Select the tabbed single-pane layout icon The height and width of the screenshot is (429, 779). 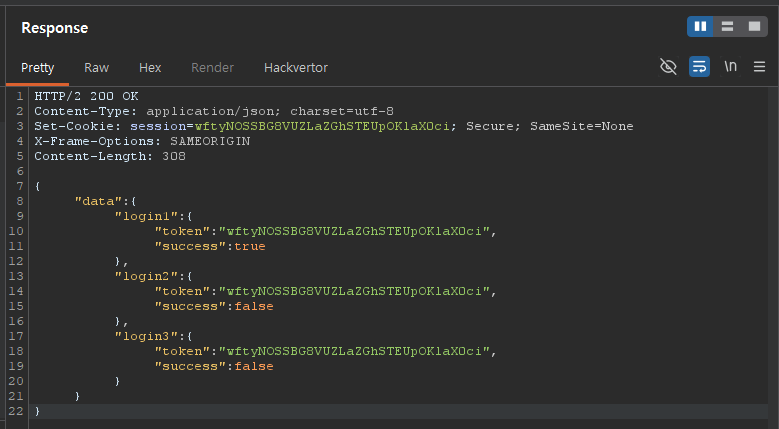[x=753, y=27]
